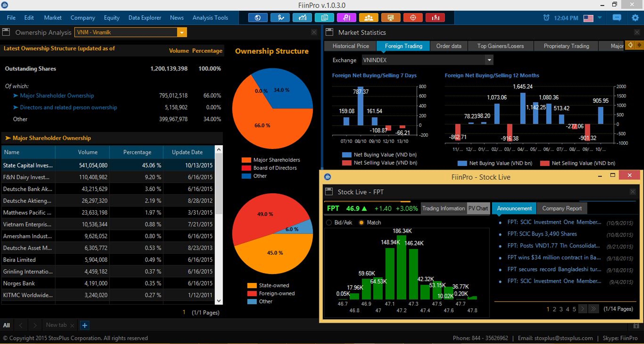Click the Foreign-owned red legend swatch

click(252, 294)
